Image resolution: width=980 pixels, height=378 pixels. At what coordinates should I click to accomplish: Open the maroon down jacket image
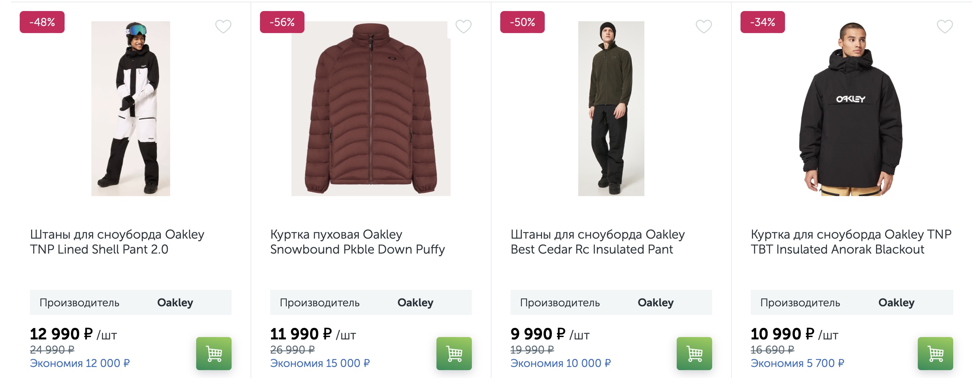[371, 109]
